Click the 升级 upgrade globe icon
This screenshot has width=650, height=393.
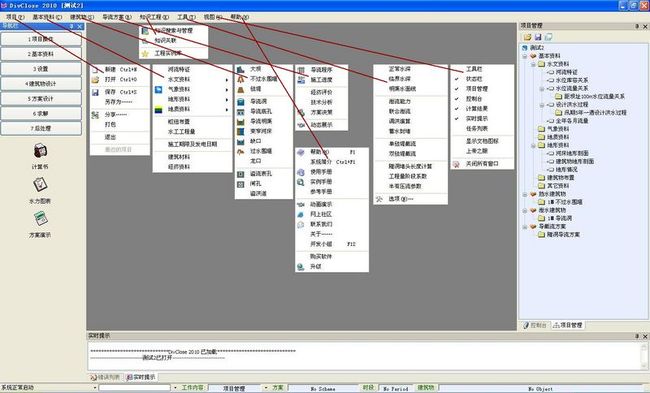301,267
